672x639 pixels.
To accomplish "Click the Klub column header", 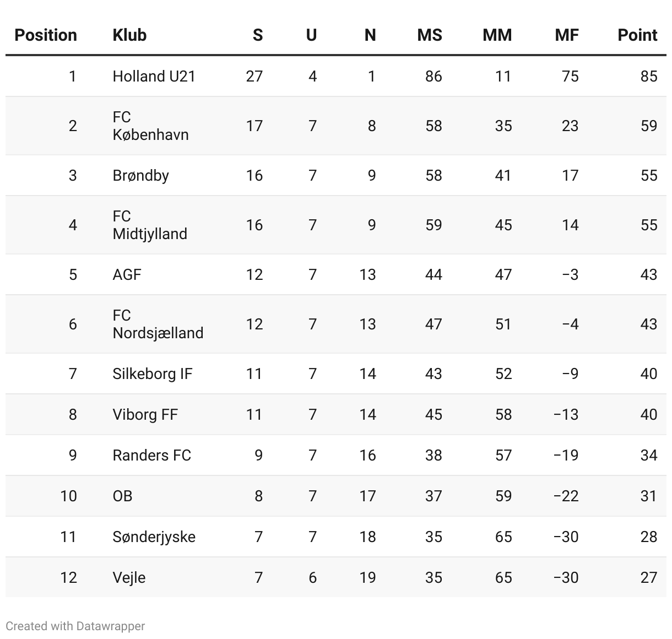I will (129, 35).
